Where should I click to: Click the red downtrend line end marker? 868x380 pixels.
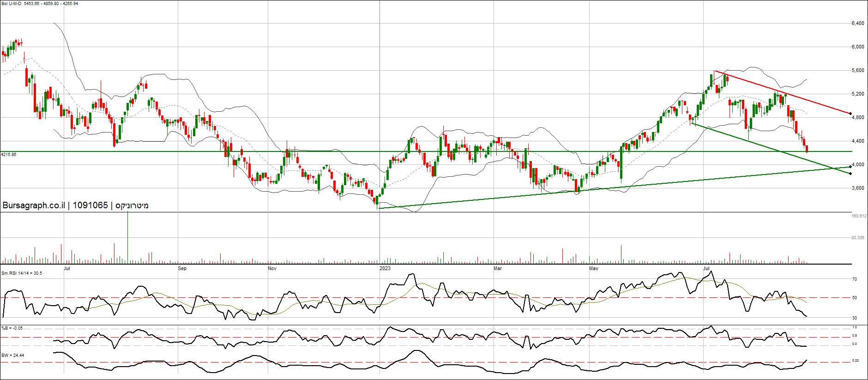(x=850, y=113)
